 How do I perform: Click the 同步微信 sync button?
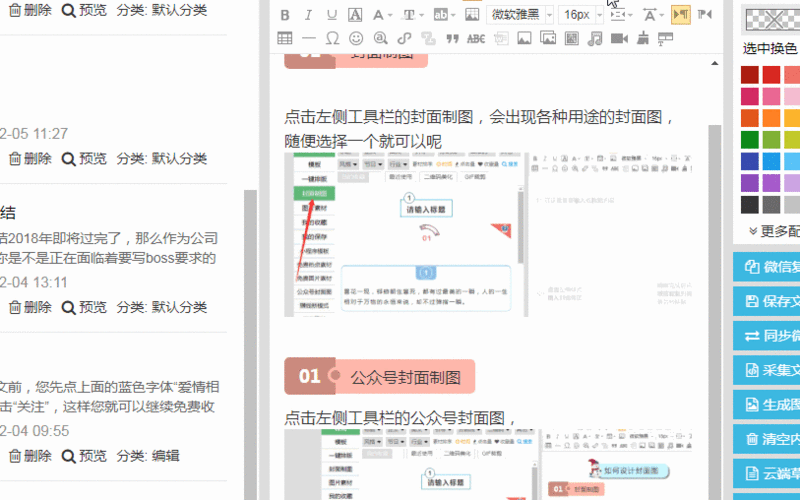pyautogui.click(x=766, y=336)
